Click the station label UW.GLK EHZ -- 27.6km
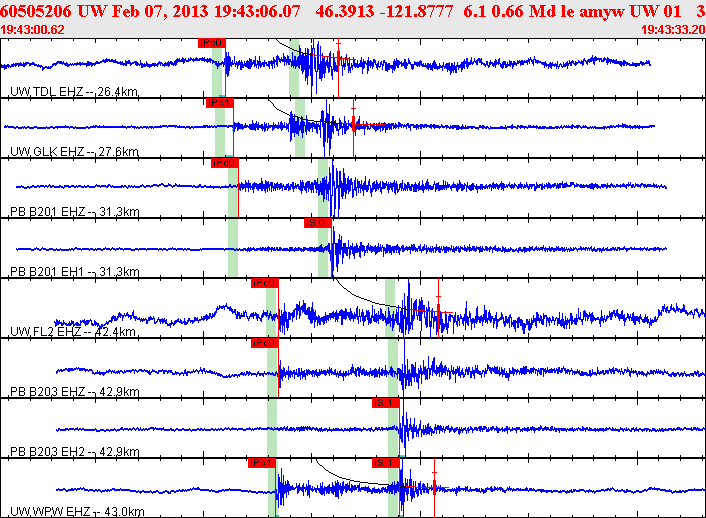The height and width of the screenshot is (518, 706). [74, 151]
